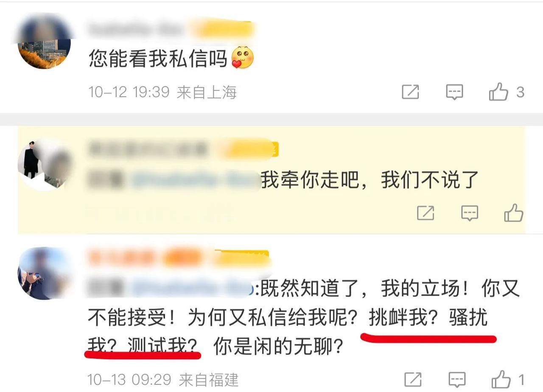Open profile of the first commenter avatar
Screen dimensions: 543x392
pos(45,42)
